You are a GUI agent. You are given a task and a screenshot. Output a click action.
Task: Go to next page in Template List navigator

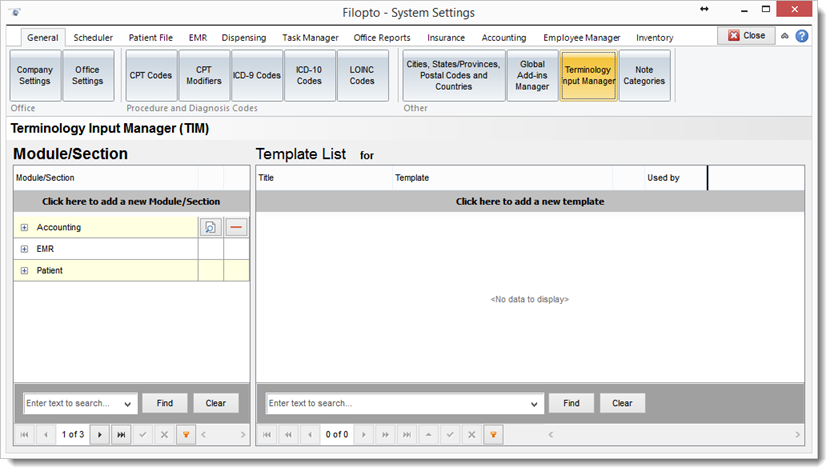[385, 435]
